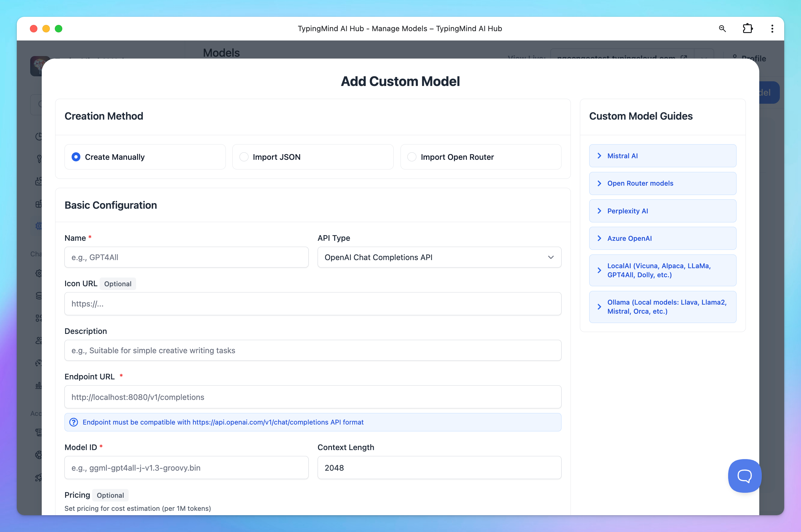Click the Endpoint URL input field
This screenshot has height=532, width=801.
coord(312,397)
